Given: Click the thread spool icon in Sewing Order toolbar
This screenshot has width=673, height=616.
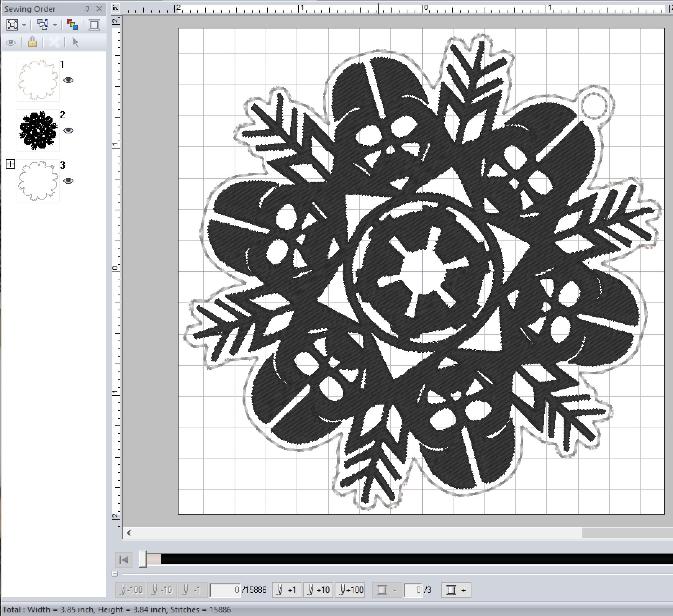Looking at the screenshot, I should pyautogui.click(x=94, y=25).
